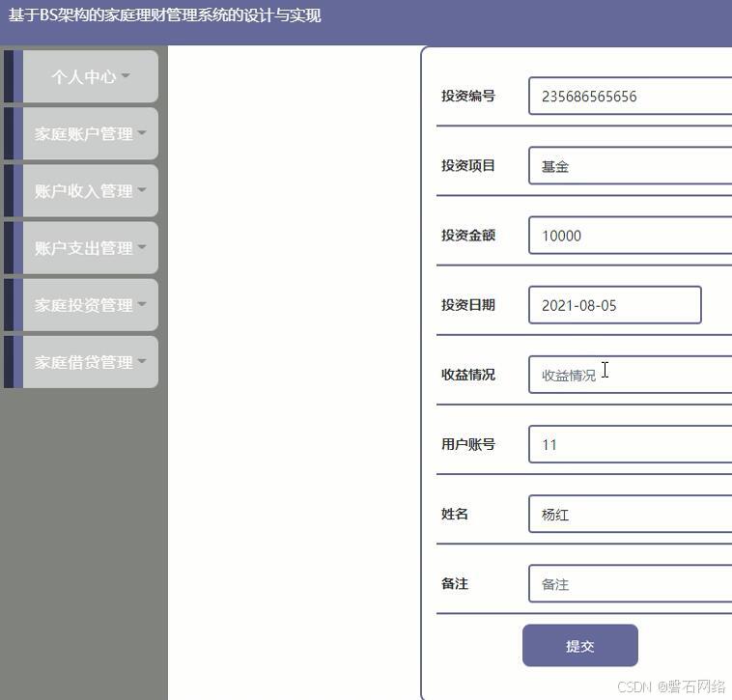Click the 投资编号 input field
The height and width of the screenshot is (700, 732).
coord(631,97)
